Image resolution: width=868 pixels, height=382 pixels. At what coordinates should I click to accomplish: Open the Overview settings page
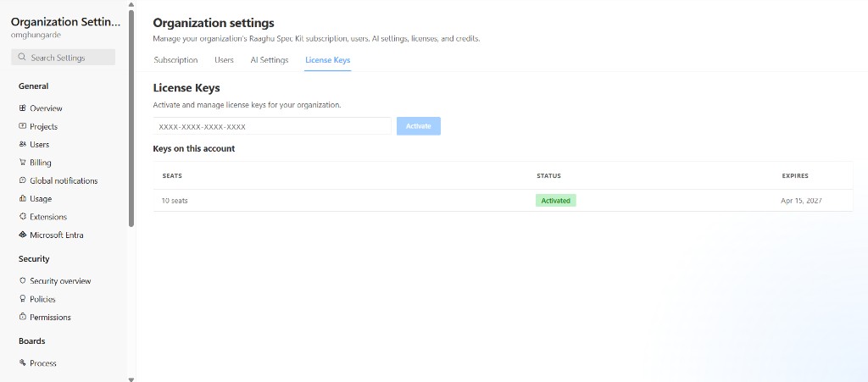[x=46, y=108]
